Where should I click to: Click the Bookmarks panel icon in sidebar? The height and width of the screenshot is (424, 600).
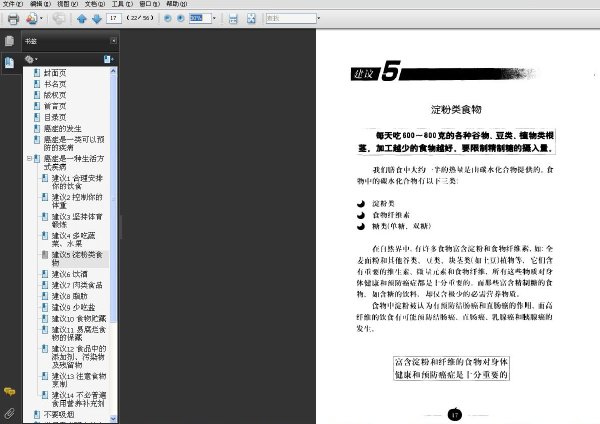click(10, 62)
